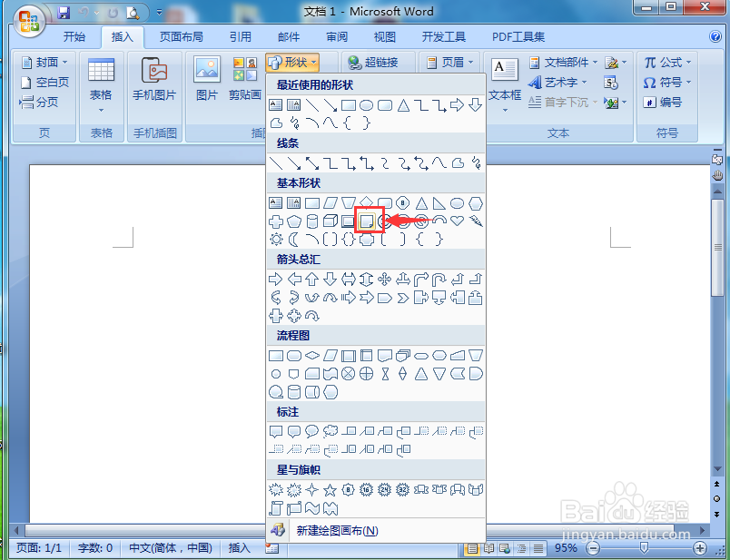Choose the 4-Point Star shape
730x560 pixels.
pyautogui.click(x=312, y=490)
